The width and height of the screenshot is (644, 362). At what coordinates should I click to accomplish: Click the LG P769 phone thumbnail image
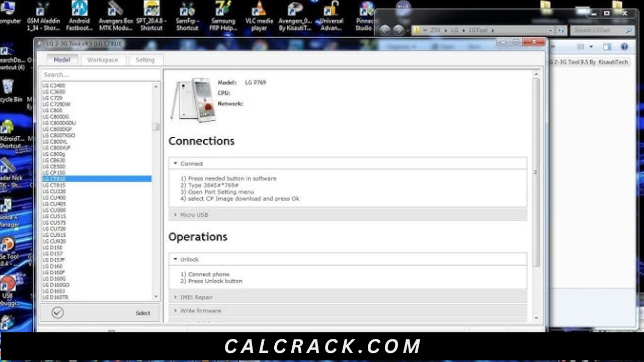click(193, 100)
